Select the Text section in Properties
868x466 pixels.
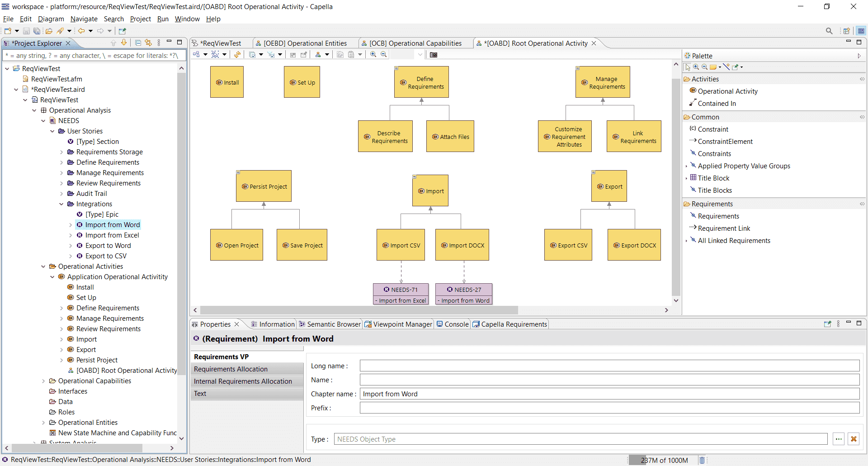[x=247, y=394]
